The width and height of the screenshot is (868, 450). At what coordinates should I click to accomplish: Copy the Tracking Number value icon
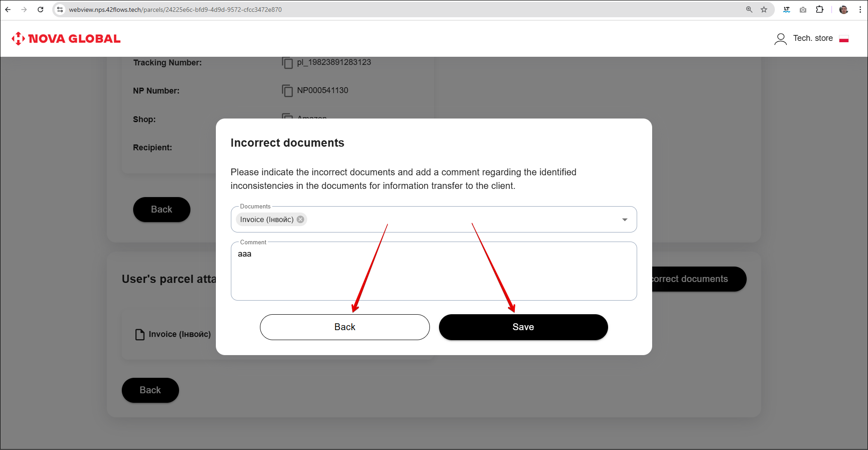tap(287, 63)
